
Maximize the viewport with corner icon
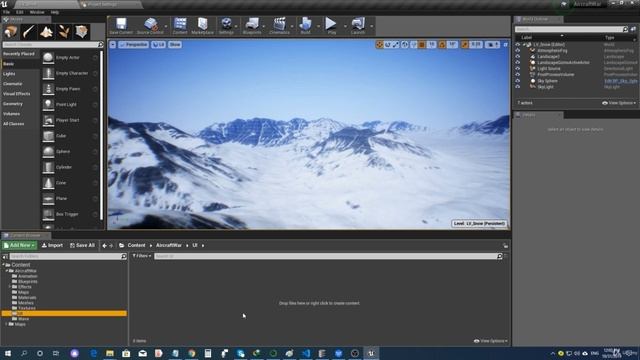[505, 44]
